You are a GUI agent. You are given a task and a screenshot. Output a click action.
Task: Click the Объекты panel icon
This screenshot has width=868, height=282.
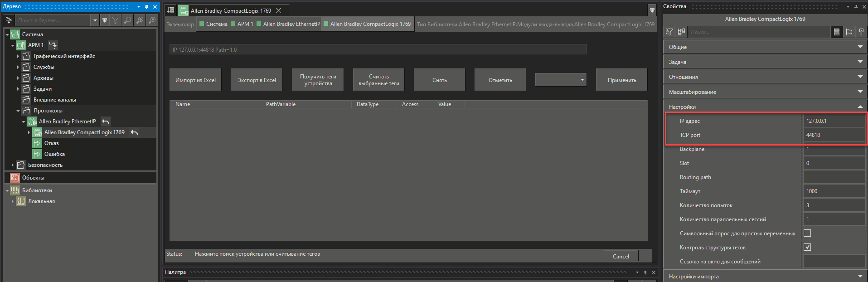tap(15, 178)
